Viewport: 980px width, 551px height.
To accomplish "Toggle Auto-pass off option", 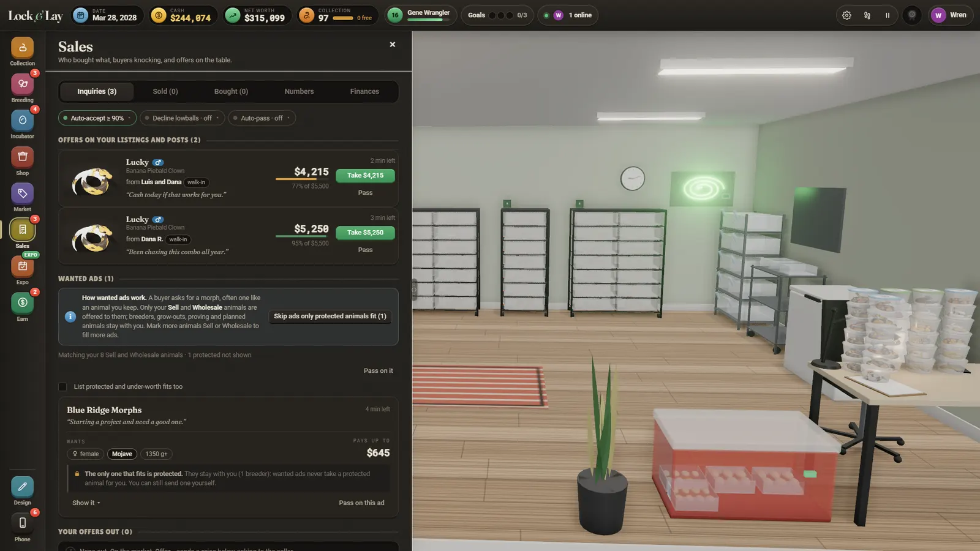I will point(262,118).
